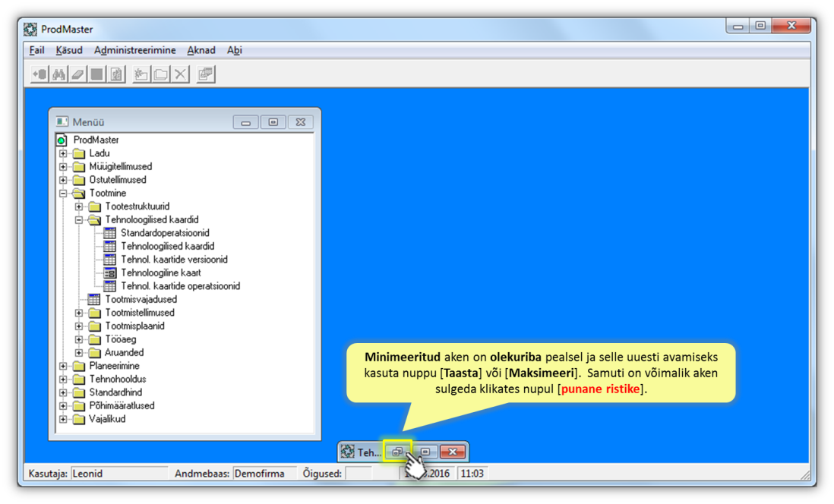Click the empty Õigused status field
This screenshot has width=834, height=504.
tap(358, 473)
